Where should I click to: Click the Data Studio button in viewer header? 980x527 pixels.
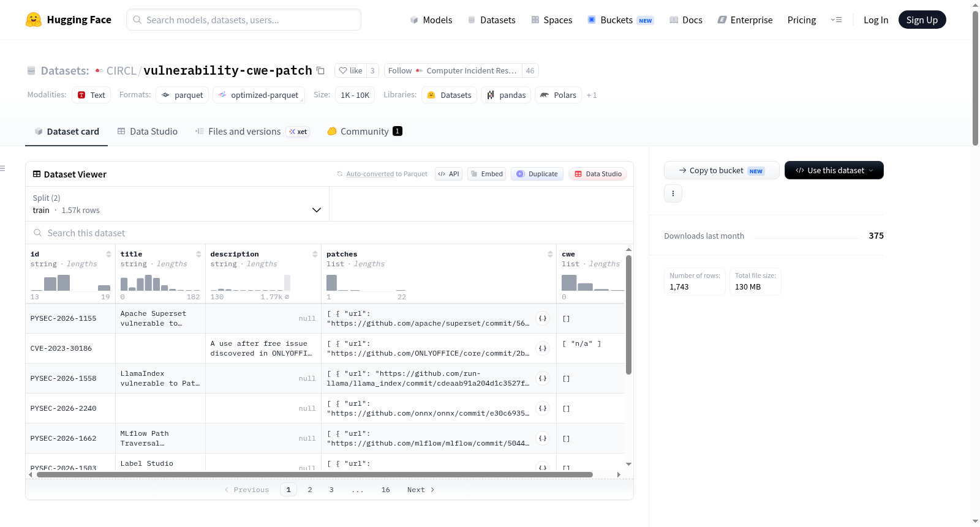[x=598, y=174]
